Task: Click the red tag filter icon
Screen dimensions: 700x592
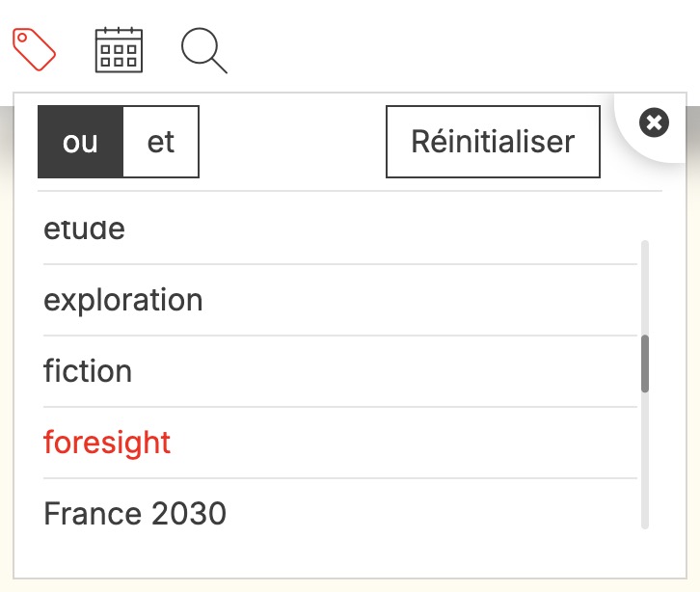Action: coord(35,48)
